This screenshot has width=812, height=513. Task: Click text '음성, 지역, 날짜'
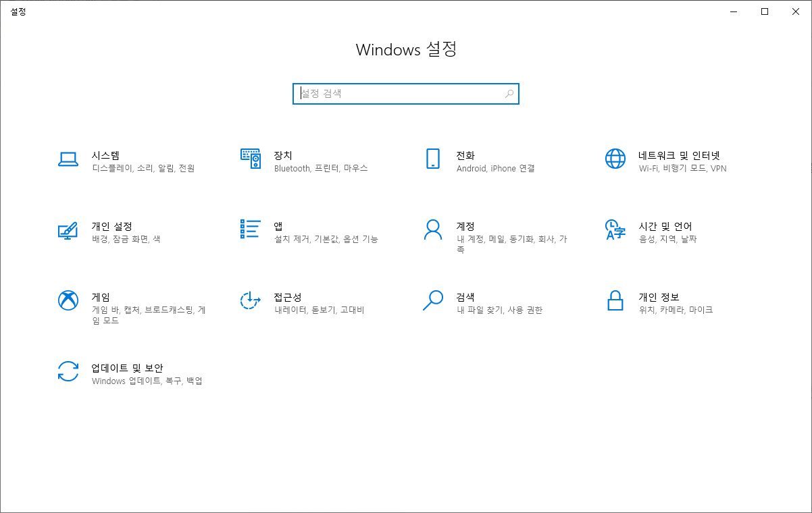pos(668,240)
